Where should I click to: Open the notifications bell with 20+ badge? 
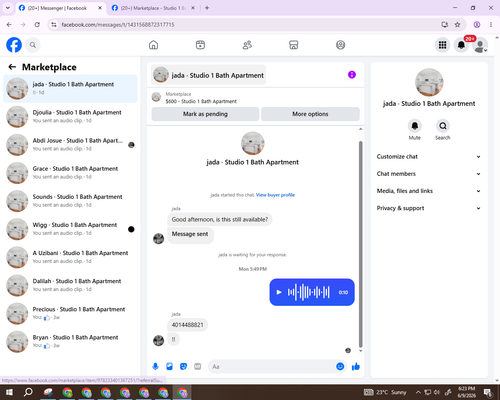[x=461, y=45]
